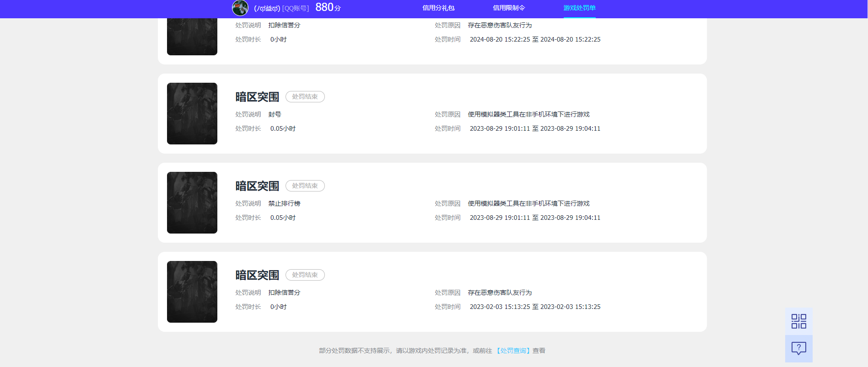Click 使用模拟器 reason text in 禁止排行榜 card
This screenshot has height=367, width=868.
tap(528, 203)
